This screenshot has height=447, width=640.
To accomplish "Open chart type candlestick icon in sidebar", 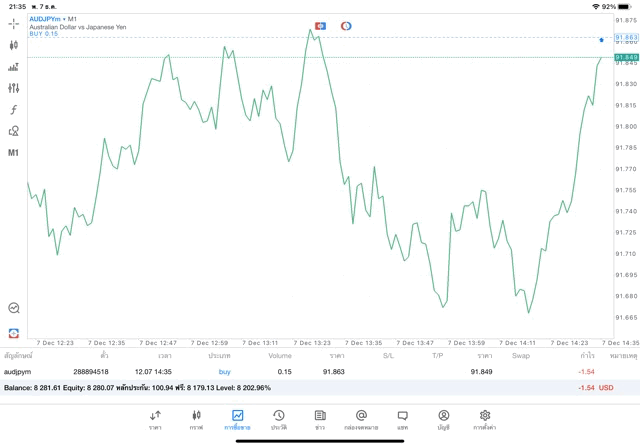I will tap(13, 45).
